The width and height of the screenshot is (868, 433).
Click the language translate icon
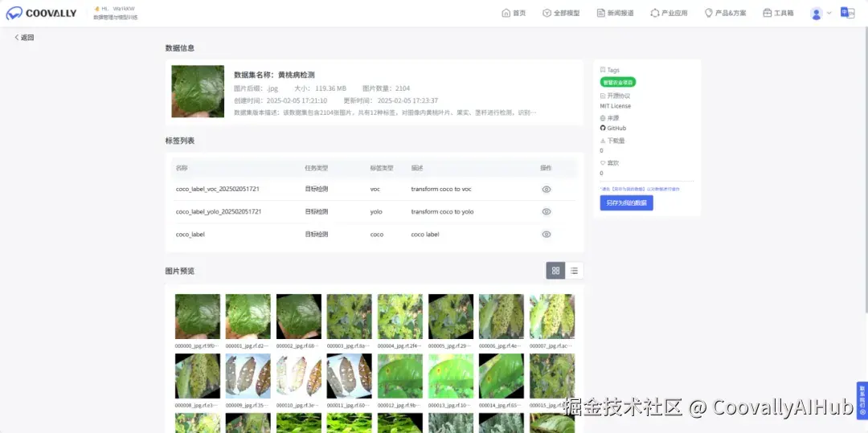[847, 13]
